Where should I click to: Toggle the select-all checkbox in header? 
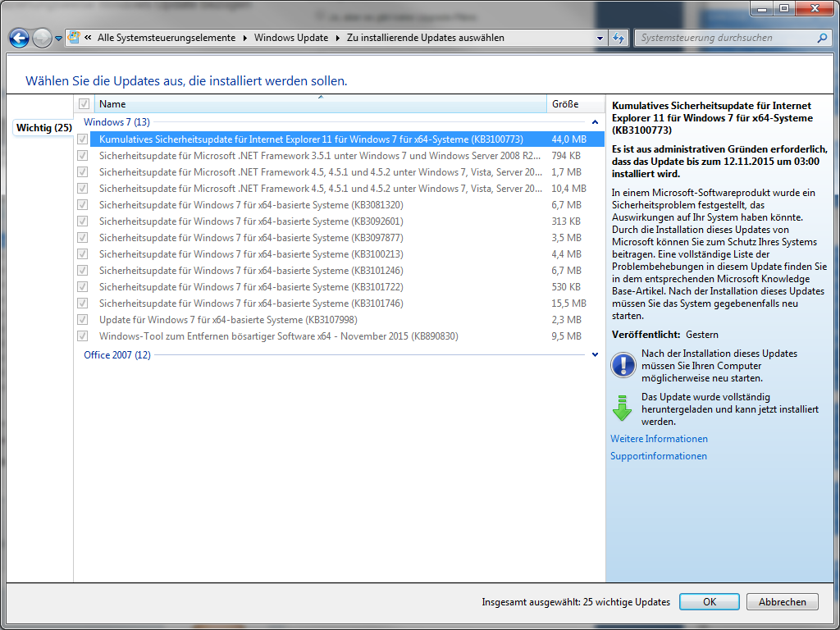84,104
